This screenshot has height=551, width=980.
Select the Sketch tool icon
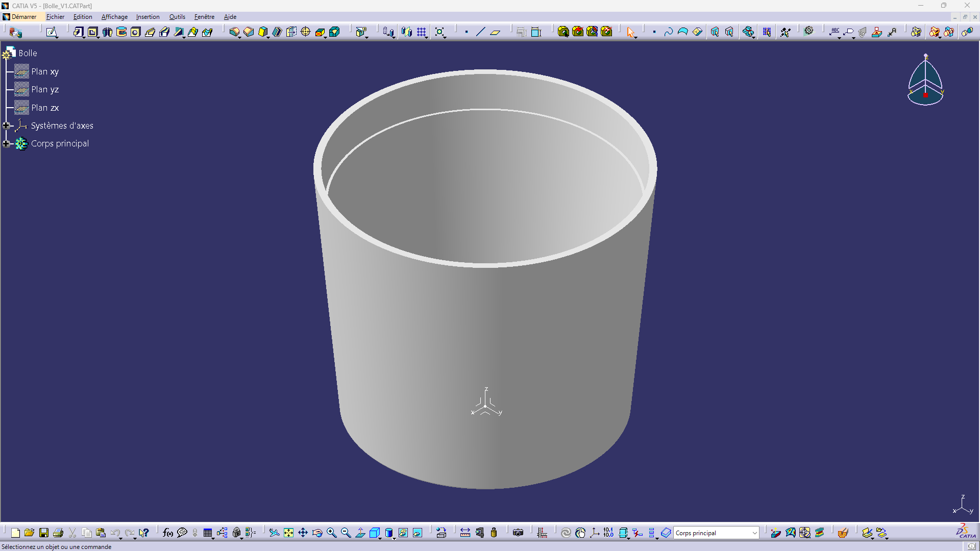[x=52, y=32]
